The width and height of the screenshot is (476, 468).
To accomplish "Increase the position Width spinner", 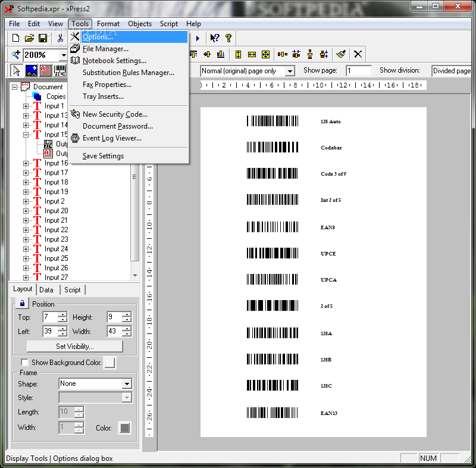I will (127, 329).
